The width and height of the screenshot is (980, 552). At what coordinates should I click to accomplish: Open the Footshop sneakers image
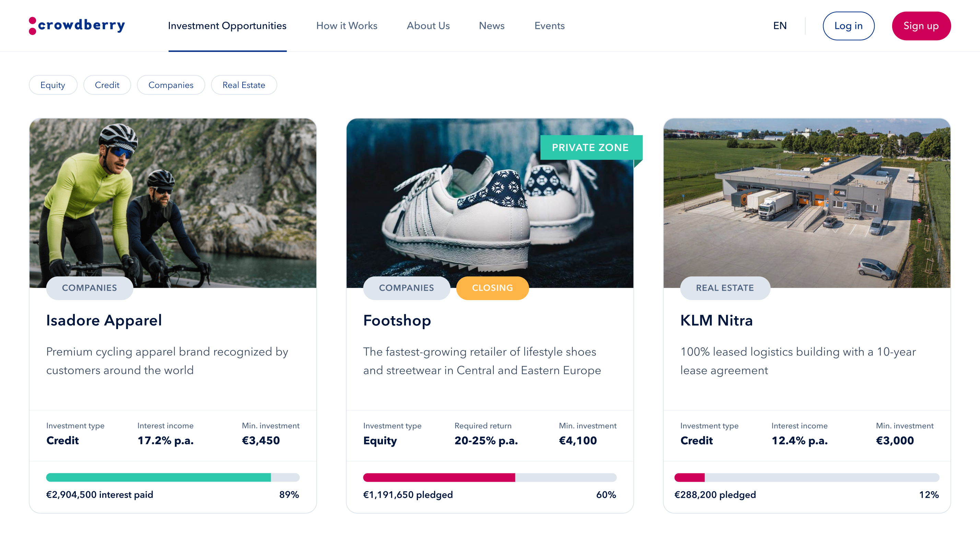[x=490, y=203]
